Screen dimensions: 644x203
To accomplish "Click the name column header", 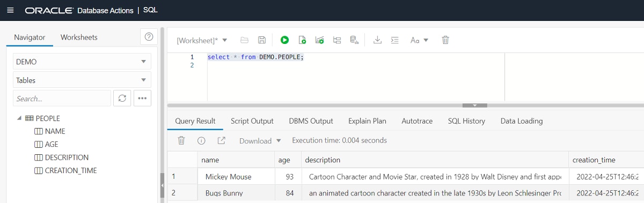I will coord(236,160).
